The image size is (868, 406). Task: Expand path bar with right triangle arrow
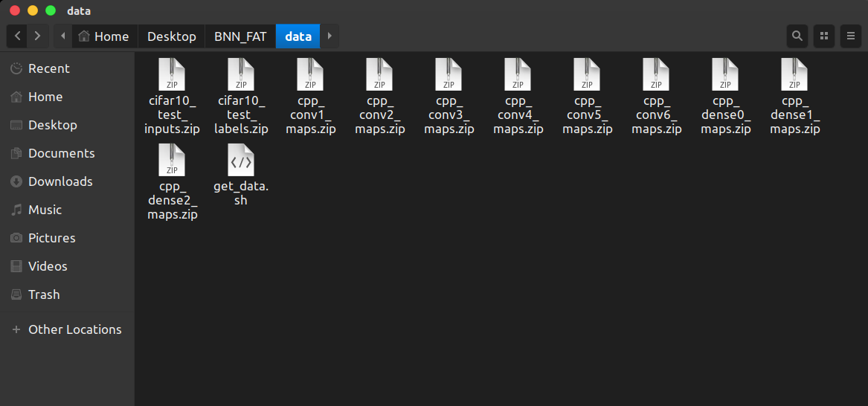coord(329,36)
